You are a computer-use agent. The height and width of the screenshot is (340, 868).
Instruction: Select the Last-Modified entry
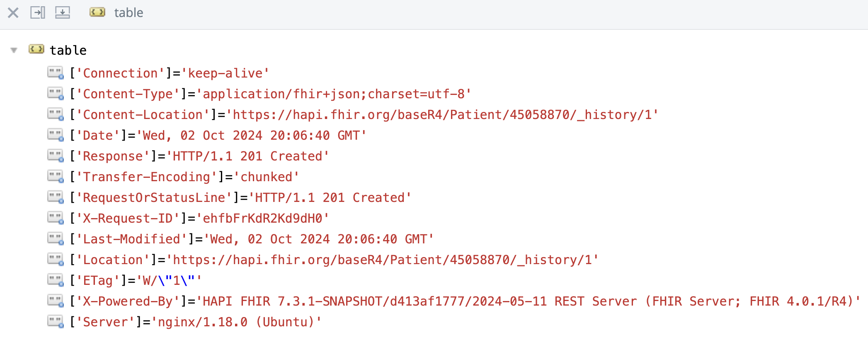pos(252,239)
